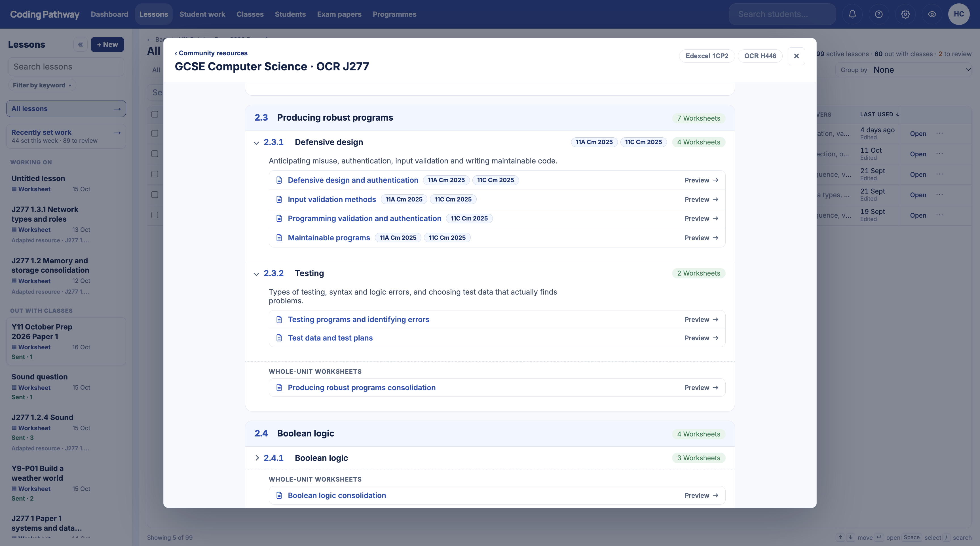Open the Programmes nav tab
Viewport: 980px width, 546px height.
[x=394, y=14]
